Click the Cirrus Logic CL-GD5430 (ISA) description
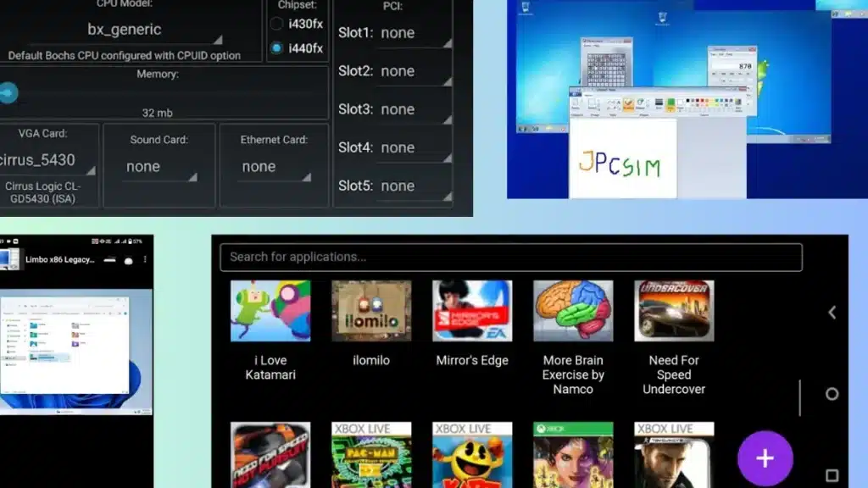The image size is (868, 488). (x=42, y=192)
